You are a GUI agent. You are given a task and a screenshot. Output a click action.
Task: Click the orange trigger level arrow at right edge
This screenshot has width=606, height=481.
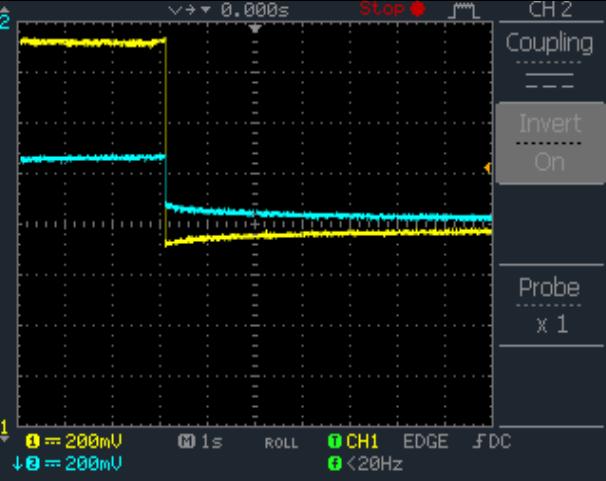[x=488, y=168]
